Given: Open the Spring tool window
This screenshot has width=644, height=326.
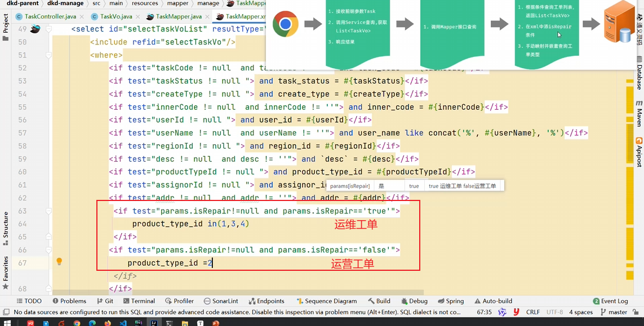Looking at the screenshot, I should coord(451,301).
